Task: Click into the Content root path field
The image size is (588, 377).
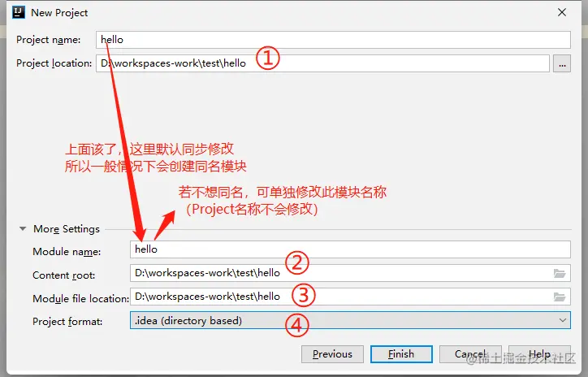Action: tap(350, 273)
